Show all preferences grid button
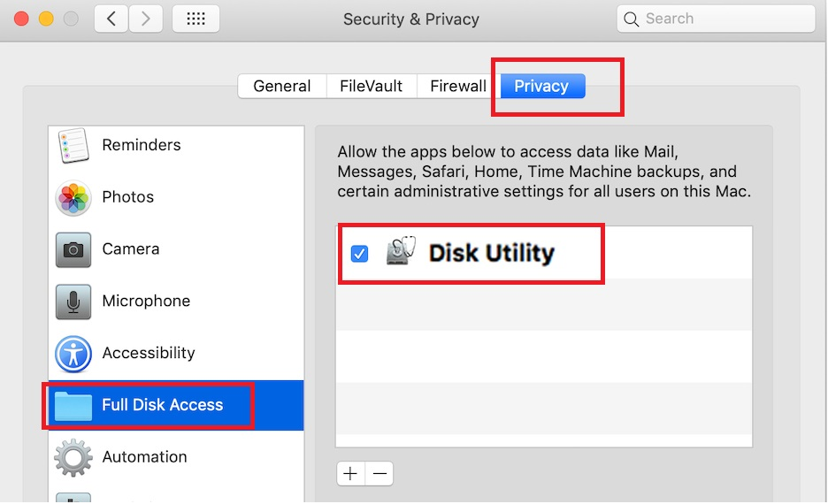 coord(195,19)
